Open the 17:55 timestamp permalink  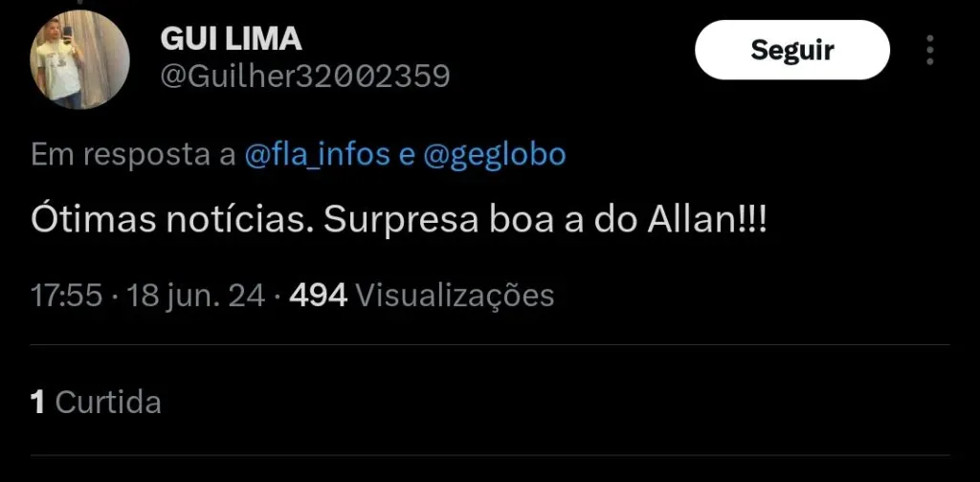66,296
